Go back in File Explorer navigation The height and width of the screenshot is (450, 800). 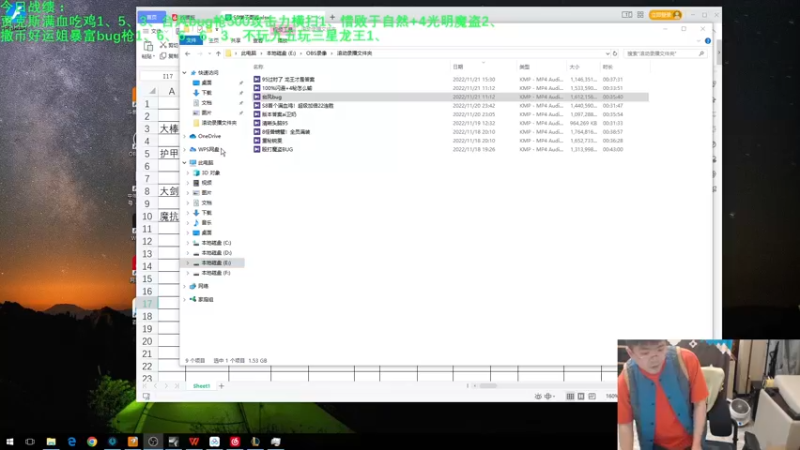[188, 54]
